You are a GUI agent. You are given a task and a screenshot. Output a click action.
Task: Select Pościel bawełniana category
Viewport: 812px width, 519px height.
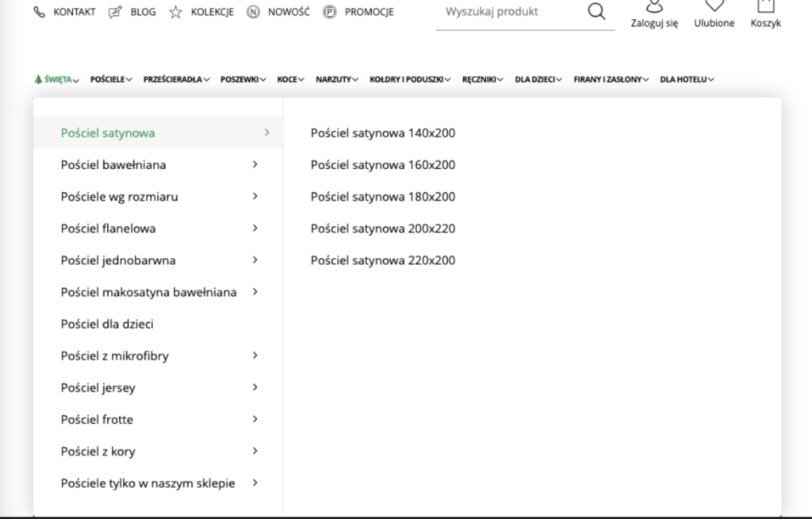click(x=113, y=165)
